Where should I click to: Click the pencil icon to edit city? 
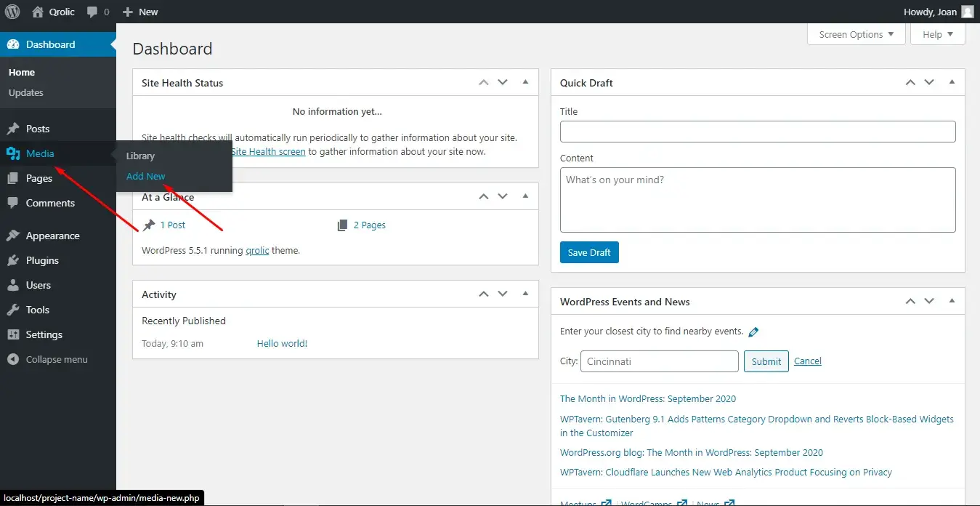pos(753,332)
